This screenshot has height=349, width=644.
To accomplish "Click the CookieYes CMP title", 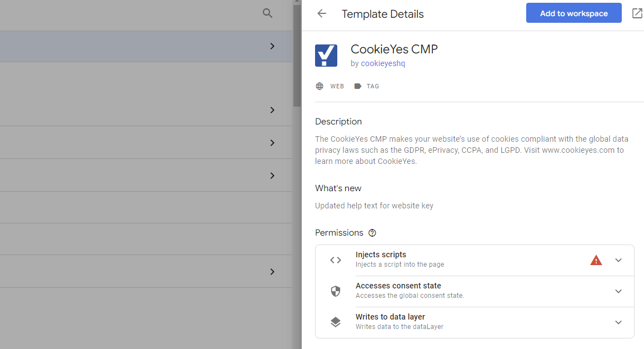I will click(394, 49).
